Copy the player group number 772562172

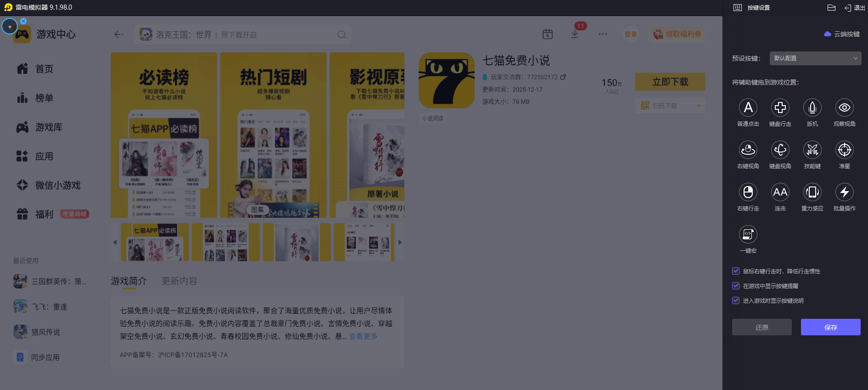(563, 77)
